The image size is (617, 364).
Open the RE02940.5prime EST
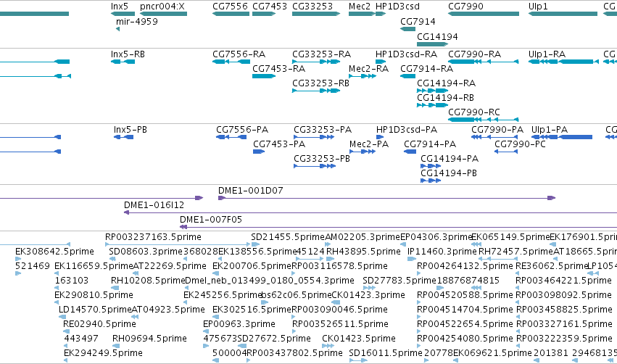(67, 331)
